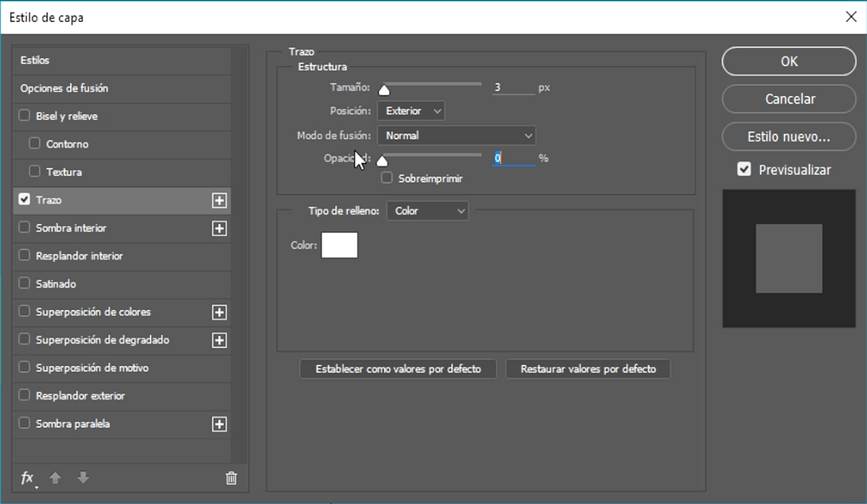Open the Resplandor exterior settings row
The height and width of the screenshot is (504, 867).
(x=121, y=396)
